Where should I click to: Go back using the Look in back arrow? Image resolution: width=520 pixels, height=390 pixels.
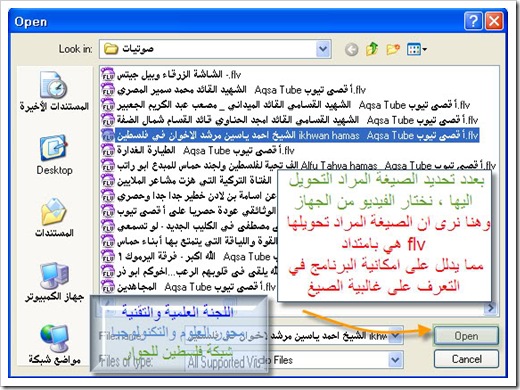[x=351, y=50]
